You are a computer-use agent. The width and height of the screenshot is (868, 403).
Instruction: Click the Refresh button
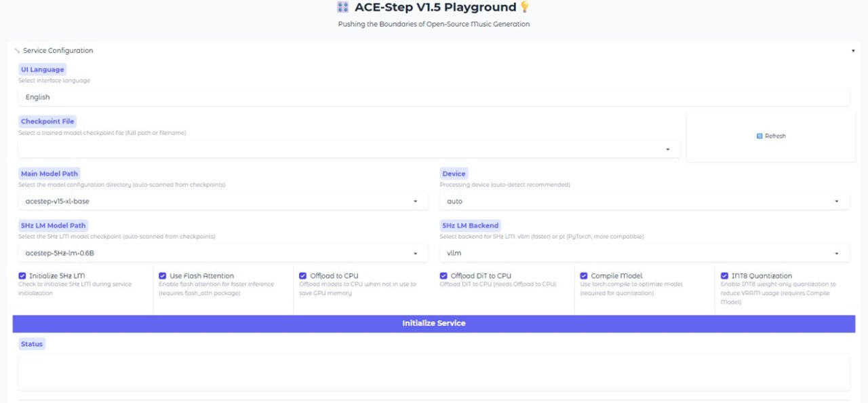pos(771,136)
